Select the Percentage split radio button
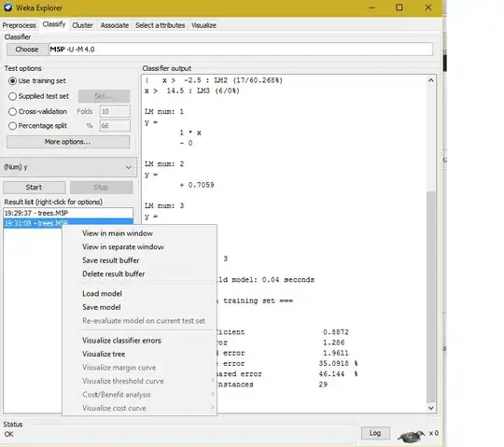This screenshot has width=504, height=447. point(12,126)
